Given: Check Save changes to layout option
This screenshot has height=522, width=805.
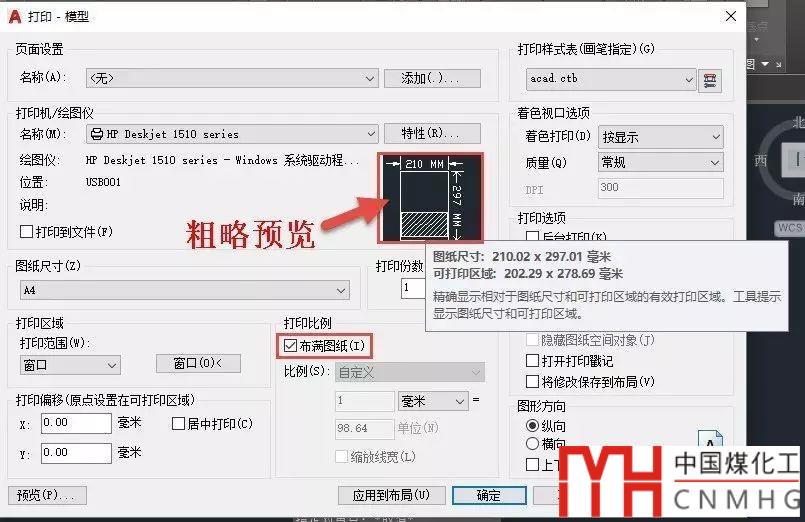Looking at the screenshot, I should click(x=532, y=381).
